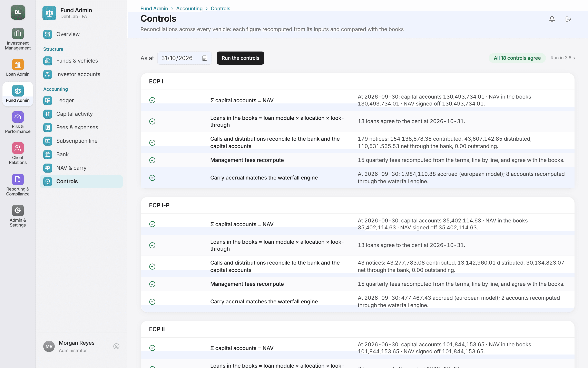Open Fees & expenses
588x368 pixels.
pos(81,127)
